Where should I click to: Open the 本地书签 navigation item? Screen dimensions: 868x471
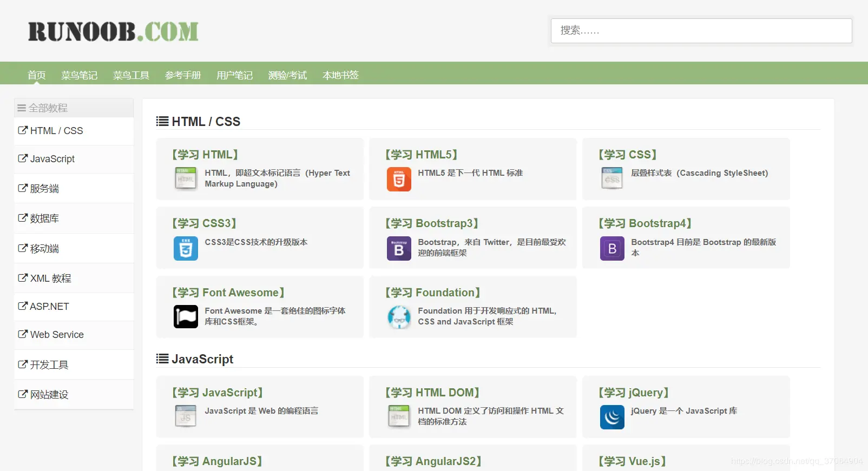pyautogui.click(x=340, y=75)
